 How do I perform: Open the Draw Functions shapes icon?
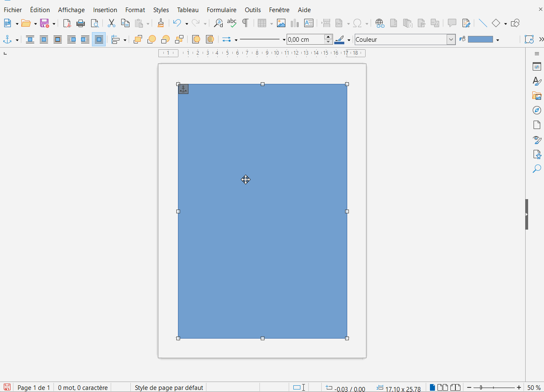[x=515, y=23]
